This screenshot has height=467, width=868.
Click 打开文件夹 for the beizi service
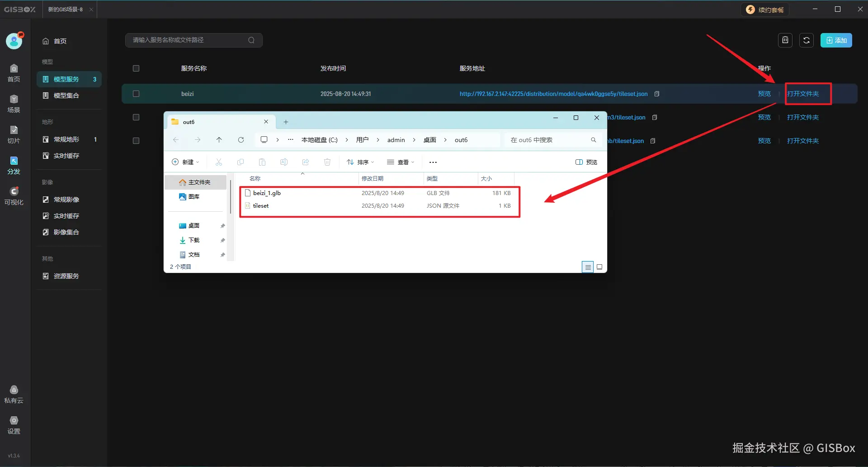[803, 94]
